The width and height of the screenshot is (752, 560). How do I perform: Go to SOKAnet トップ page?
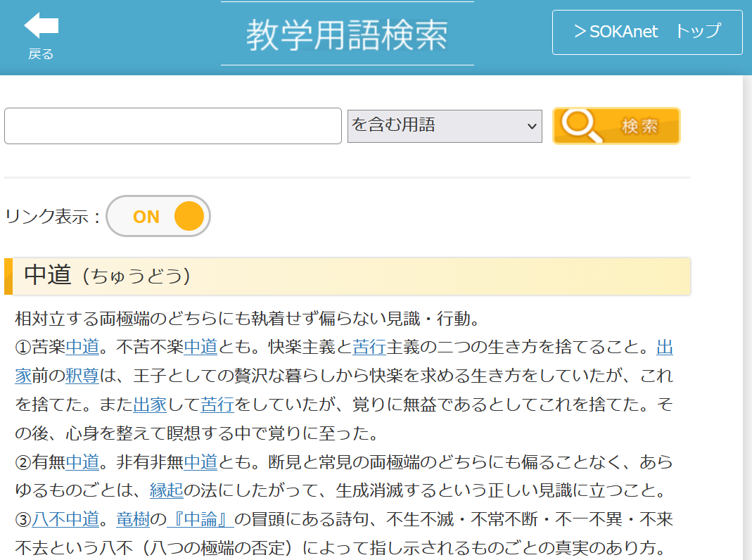[x=646, y=32]
